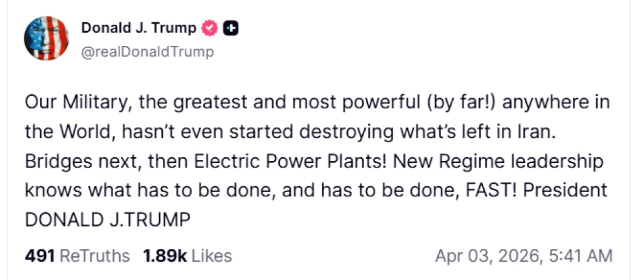Screen dimensions: 644x280
Task: Click the word ReTruths label
Action: (x=94, y=256)
